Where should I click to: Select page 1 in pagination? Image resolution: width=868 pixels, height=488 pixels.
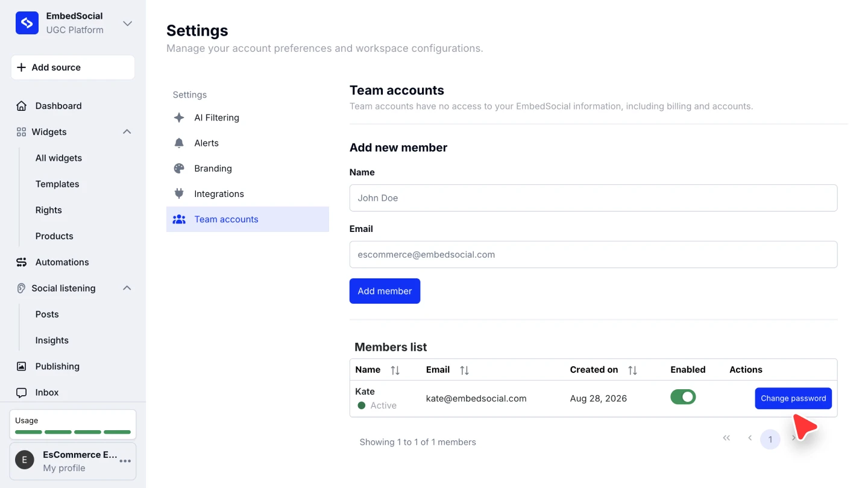point(770,439)
